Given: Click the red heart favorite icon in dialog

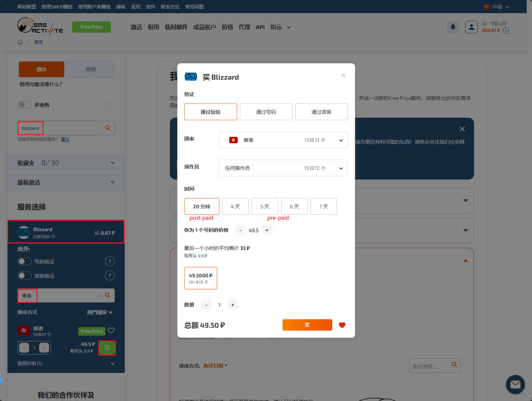Looking at the screenshot, I should 342,325.
